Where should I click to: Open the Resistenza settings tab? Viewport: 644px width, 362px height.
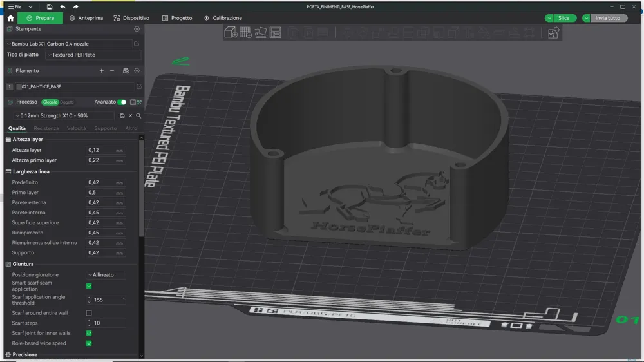pyautogui.click(x=46, y=128)
